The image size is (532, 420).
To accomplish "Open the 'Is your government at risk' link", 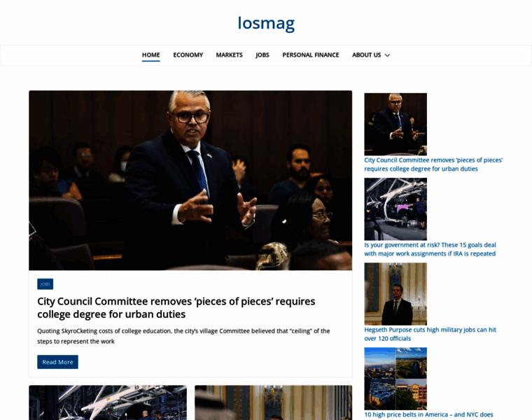I will click(x=430, y=249).
